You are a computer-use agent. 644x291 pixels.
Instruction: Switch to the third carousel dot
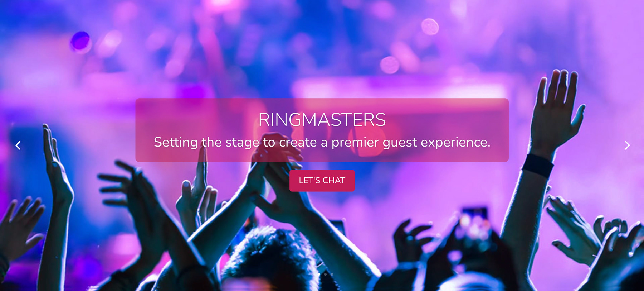(332, 274)
